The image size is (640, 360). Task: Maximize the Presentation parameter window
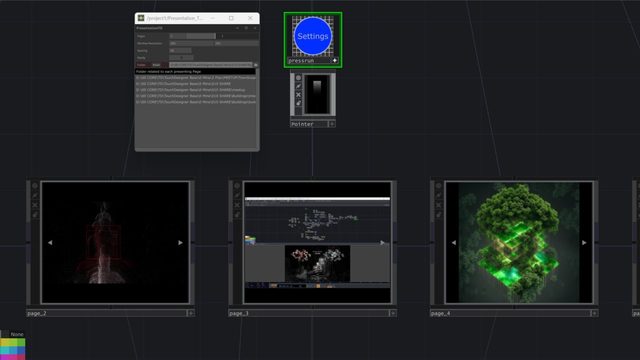(231, 18)
